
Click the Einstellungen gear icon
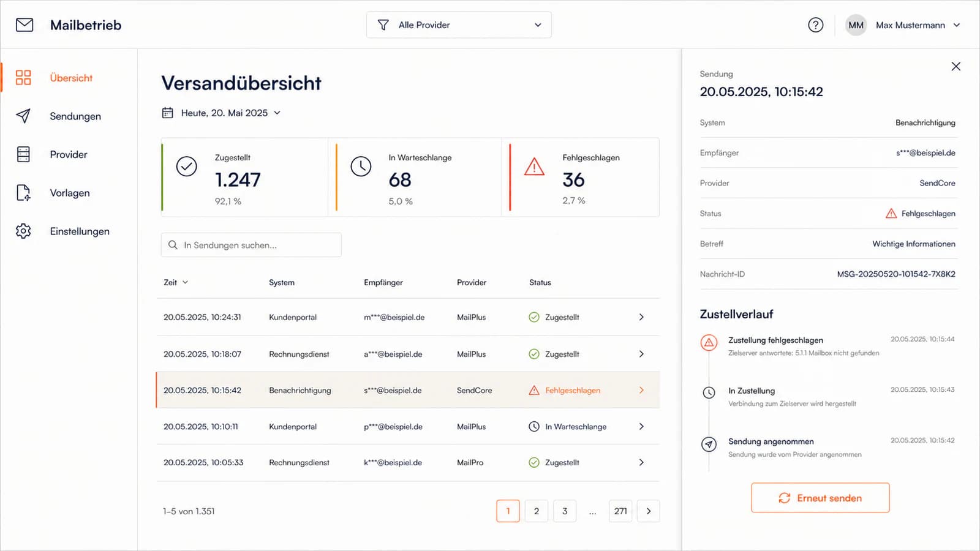pos(23,231)
